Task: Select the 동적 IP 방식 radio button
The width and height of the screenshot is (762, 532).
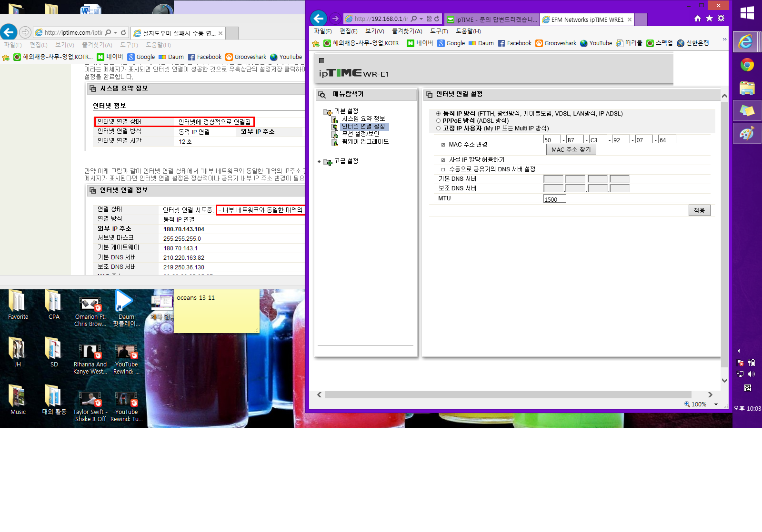Action: [x=438, y=114]
